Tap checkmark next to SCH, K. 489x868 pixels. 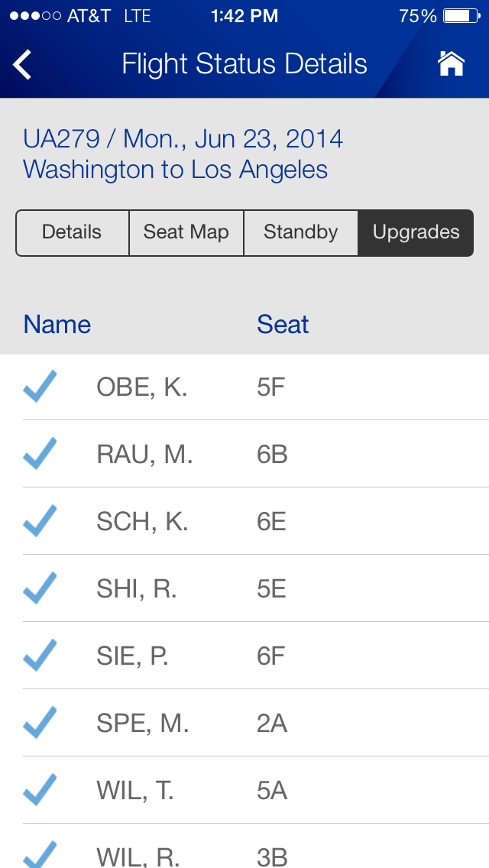40,521
